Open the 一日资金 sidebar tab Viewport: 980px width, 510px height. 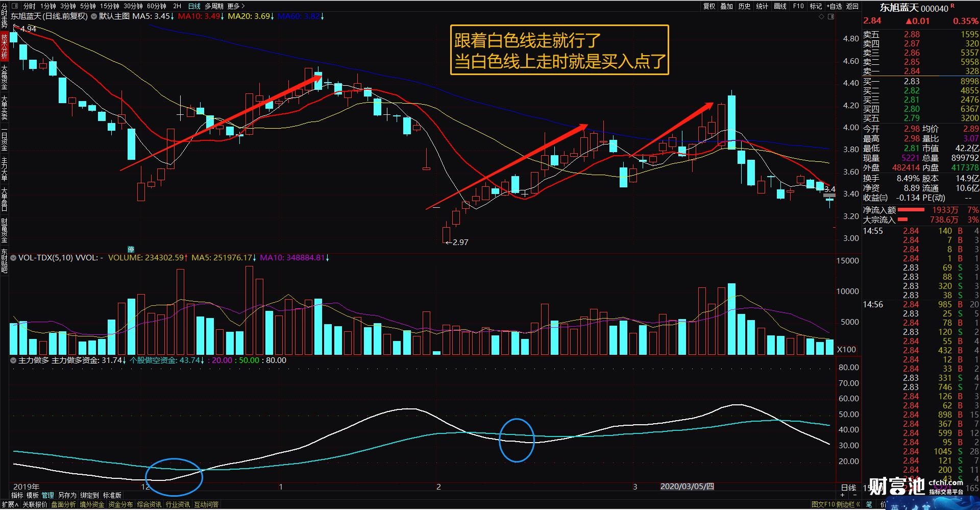(x=4, y=139)
